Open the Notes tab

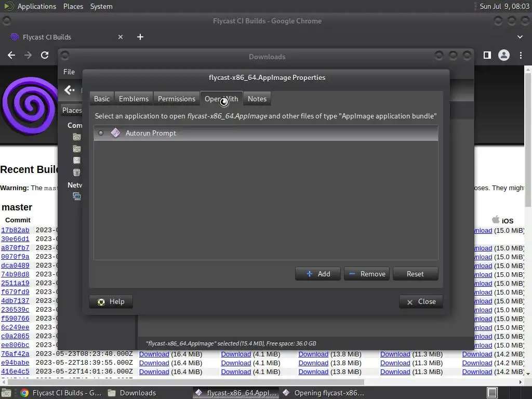[257, 99]
